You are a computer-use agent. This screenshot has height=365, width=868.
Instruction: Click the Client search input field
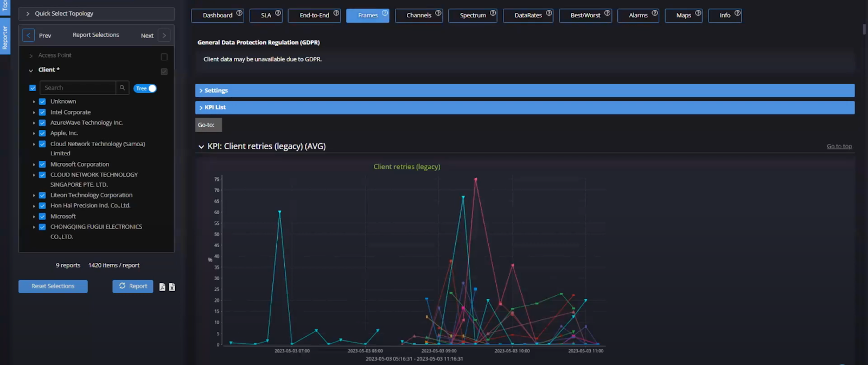[78, 88]
